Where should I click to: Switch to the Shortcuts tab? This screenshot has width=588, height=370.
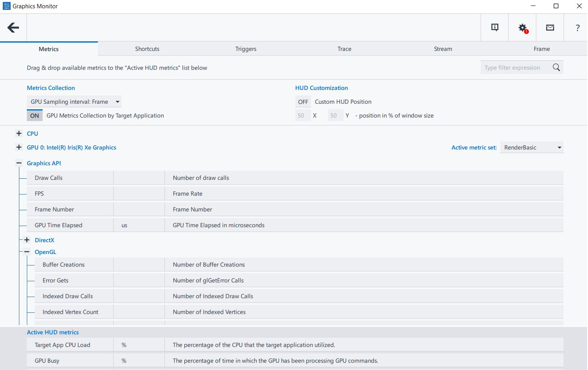[x=147, y=49]
